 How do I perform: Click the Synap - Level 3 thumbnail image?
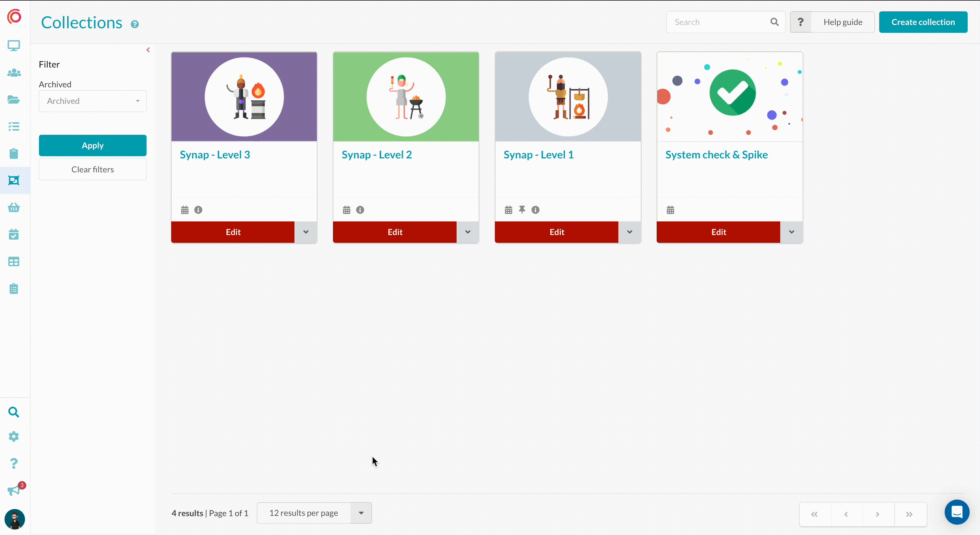click(x=244, y=97)
